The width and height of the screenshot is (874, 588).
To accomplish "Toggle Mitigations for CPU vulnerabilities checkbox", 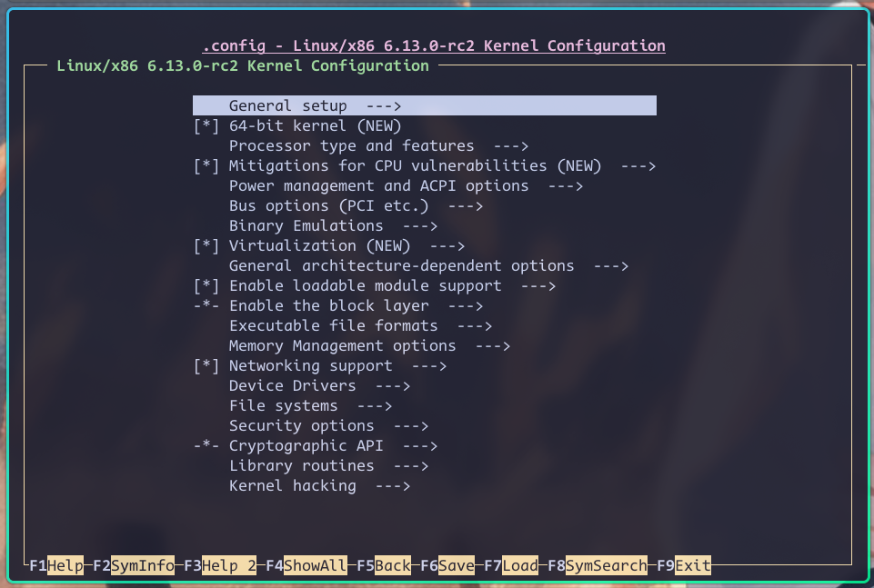I will click(206, 166).
